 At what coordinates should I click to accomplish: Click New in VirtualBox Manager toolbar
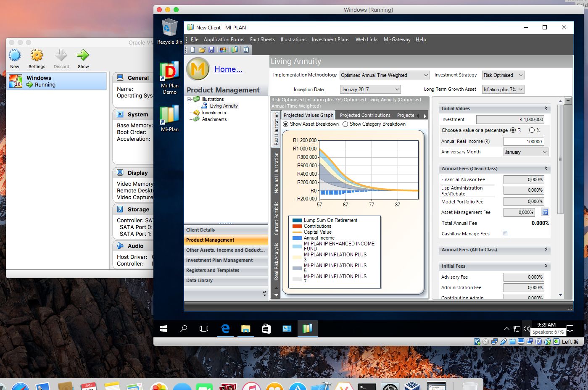click(x=15, y=58)
